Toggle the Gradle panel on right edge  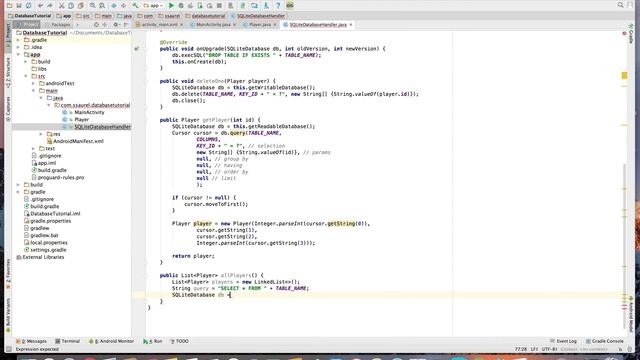coord(631,34)
